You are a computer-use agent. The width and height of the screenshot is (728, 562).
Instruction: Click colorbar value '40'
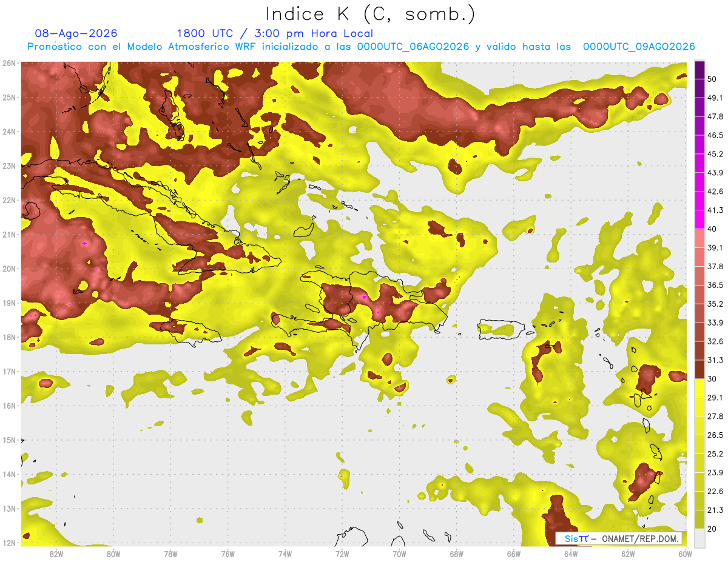click(712, 229)
